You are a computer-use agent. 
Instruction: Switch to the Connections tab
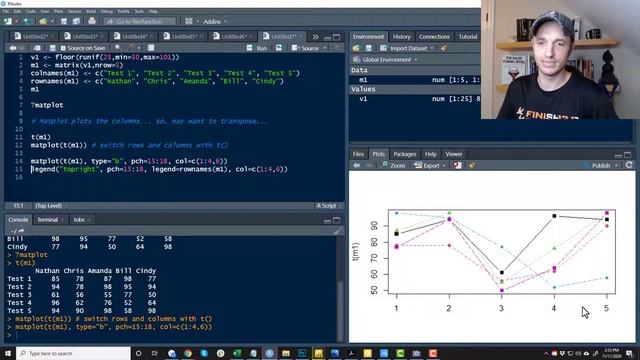click(x=434, y=37)
